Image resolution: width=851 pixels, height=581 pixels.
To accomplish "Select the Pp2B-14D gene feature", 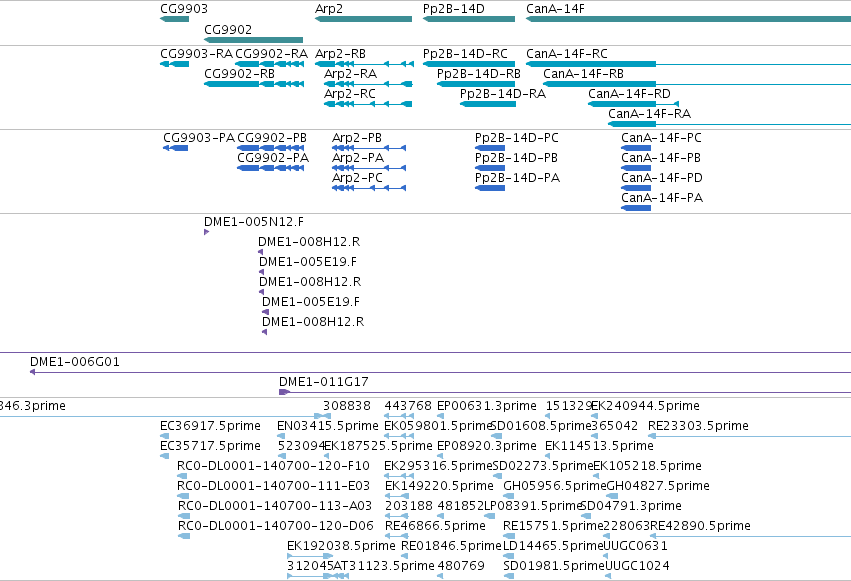I will click(469, 19).
